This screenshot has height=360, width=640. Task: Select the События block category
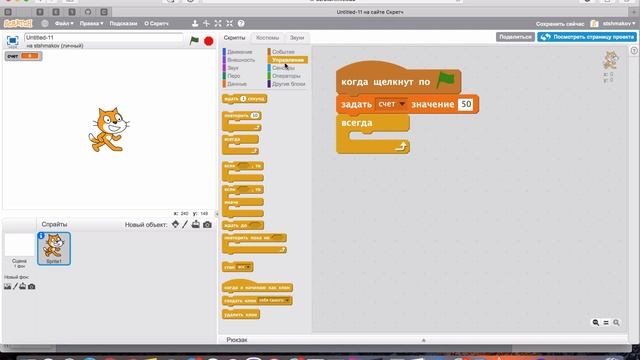point(283,52)
